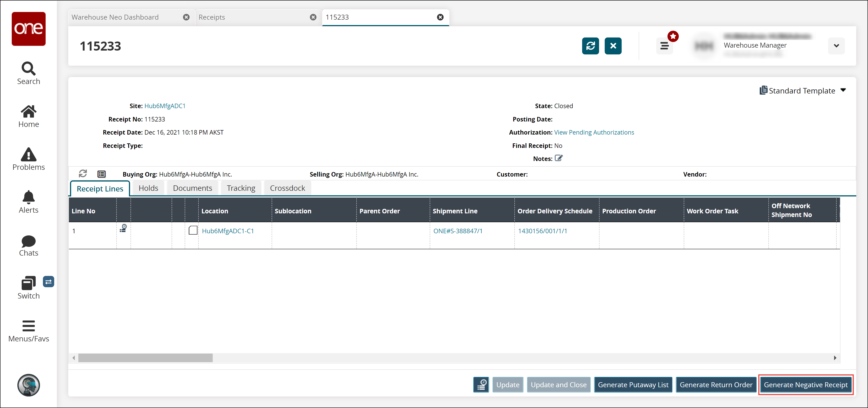Image resolution: width=868 pixels, height=408 pixels.
Task: Check the receipt line 1 checkbox
Action: [x=193, y=231]
